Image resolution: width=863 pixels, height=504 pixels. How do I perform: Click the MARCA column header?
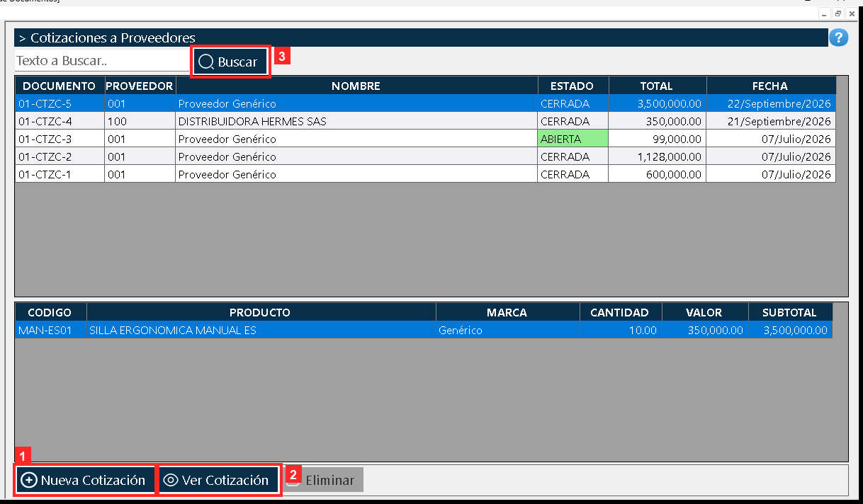click(507, 312)
